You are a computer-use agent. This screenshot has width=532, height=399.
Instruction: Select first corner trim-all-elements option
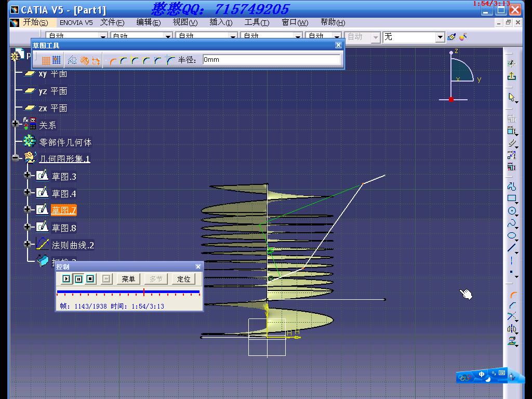click(113, 61)
